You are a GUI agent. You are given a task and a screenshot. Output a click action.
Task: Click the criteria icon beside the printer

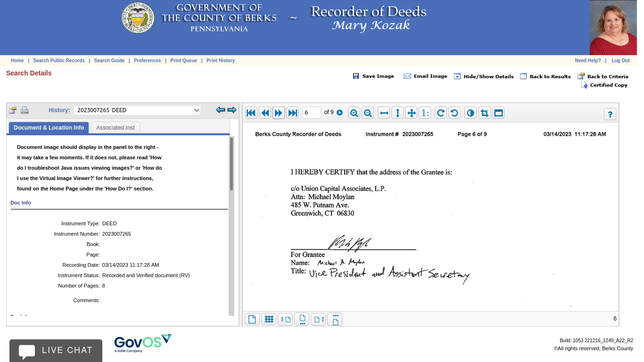tap(13, 110)
